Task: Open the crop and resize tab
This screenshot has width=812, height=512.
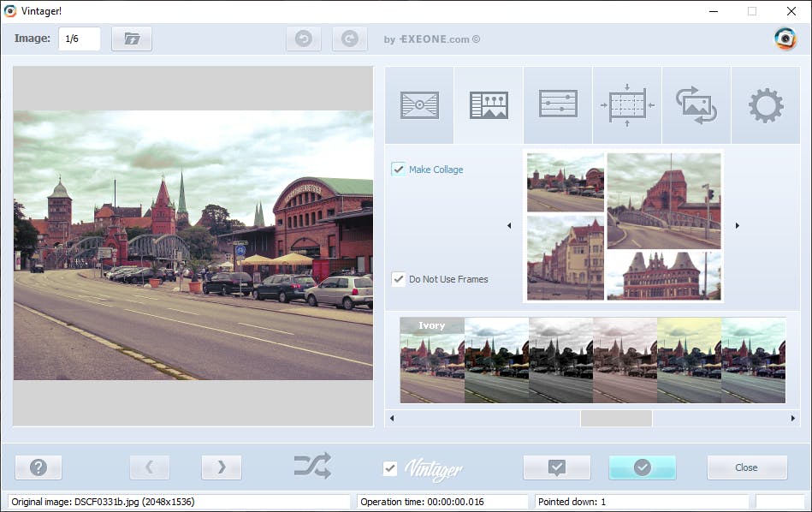Action: pyautogui.click(x=627, y=105)
